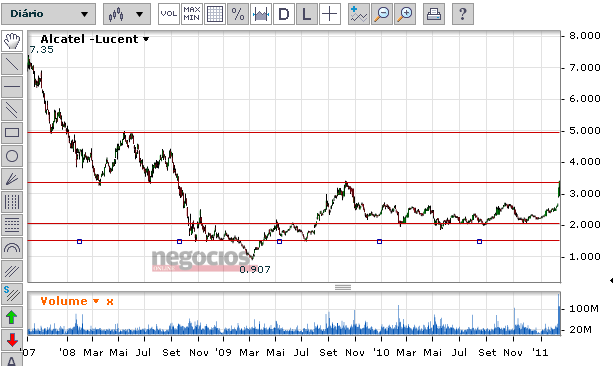Viewport: 613px width, 366px height.
Task: Select the text annotation A tool
Action: click(x=12, y=360)
